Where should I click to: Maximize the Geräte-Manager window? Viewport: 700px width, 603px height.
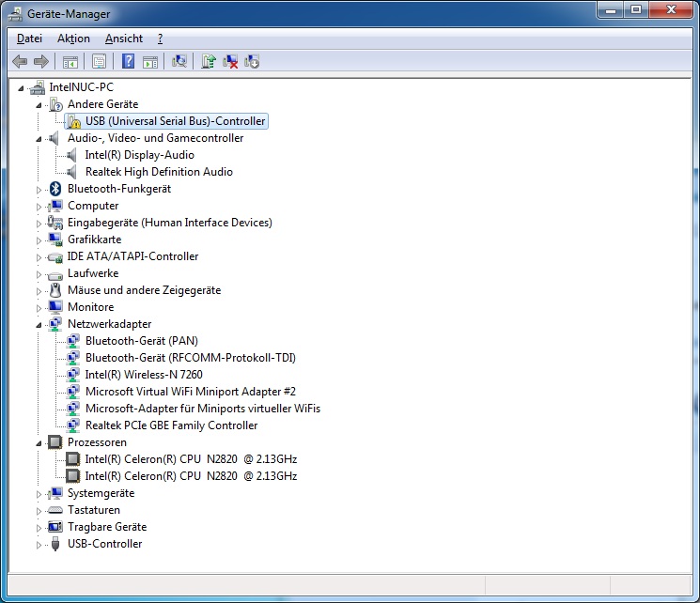(x=636, y=9)
